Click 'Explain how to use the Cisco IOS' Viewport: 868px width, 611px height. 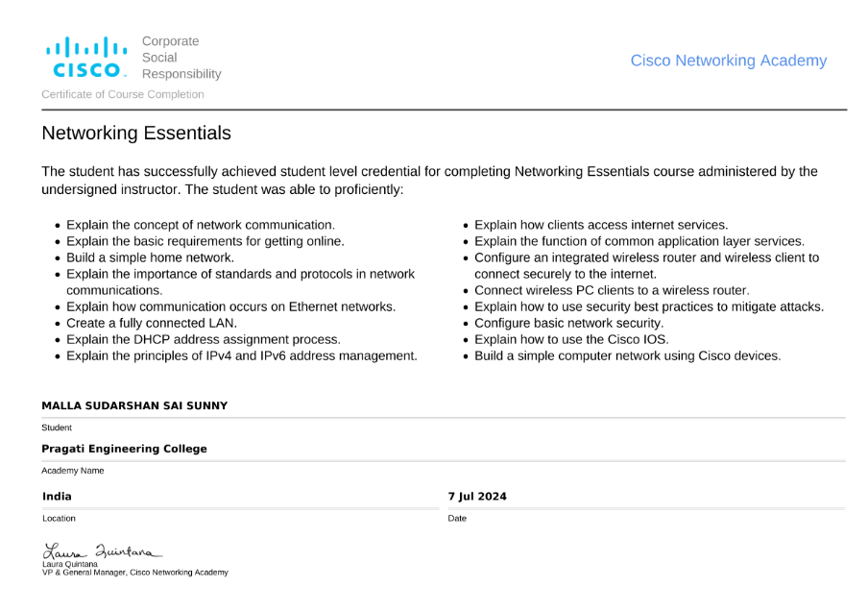click(x=571, y=339)
